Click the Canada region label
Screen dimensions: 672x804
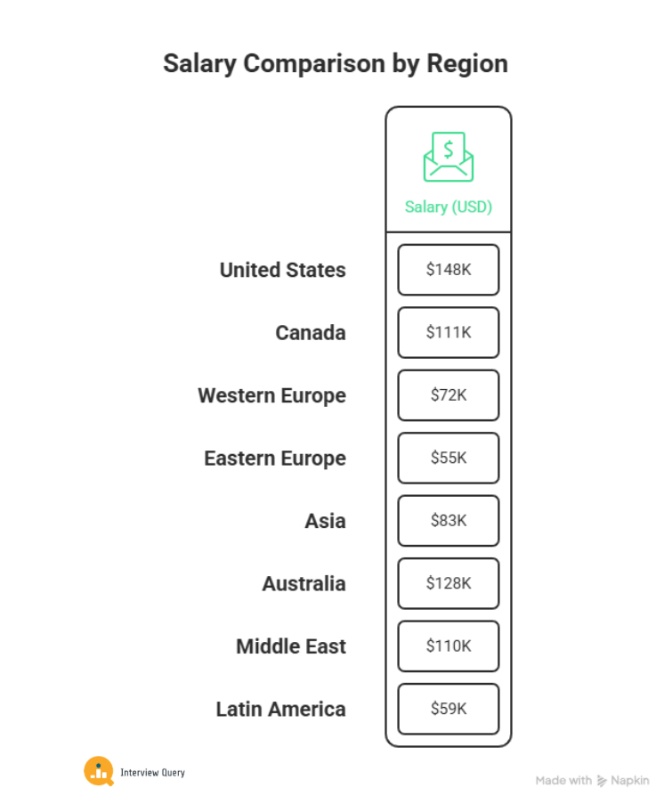310,333
